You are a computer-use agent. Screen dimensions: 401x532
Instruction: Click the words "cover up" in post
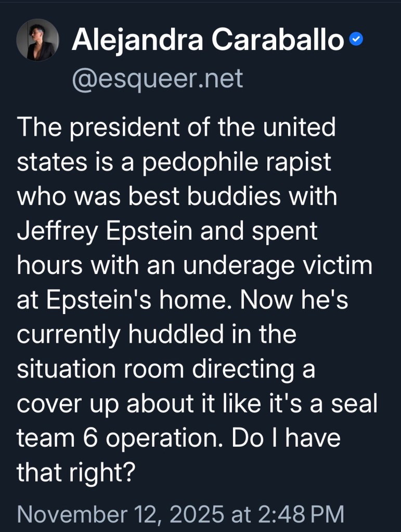69,404
